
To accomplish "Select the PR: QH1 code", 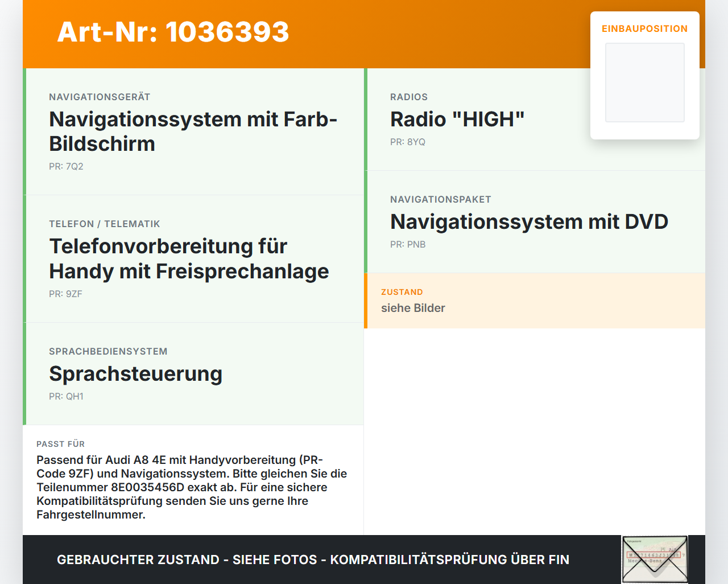I will (x=66, y=396).
